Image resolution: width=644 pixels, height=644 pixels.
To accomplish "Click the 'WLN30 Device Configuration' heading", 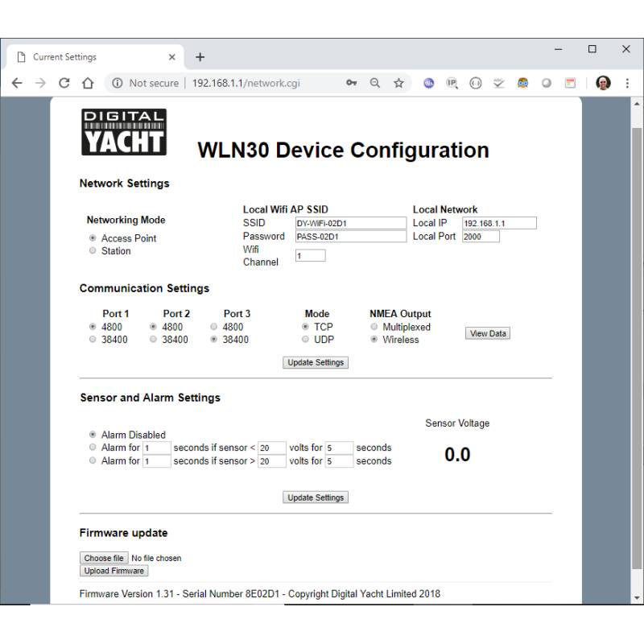I will [x=344, y=150].
